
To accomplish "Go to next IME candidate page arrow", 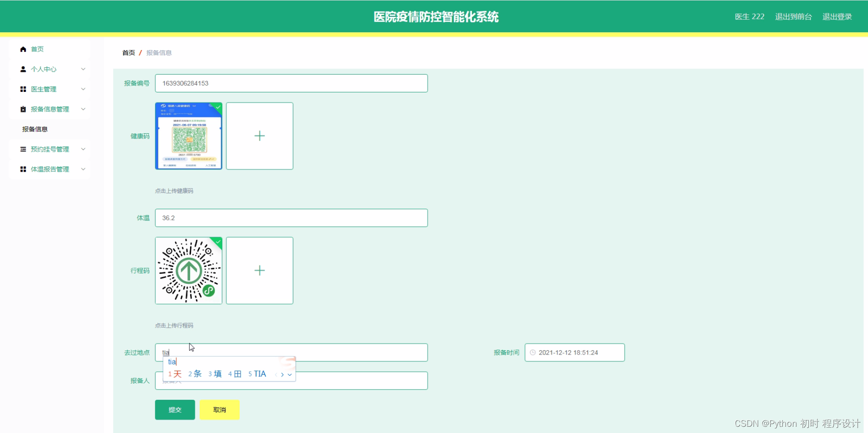I will tap(282, 374).
